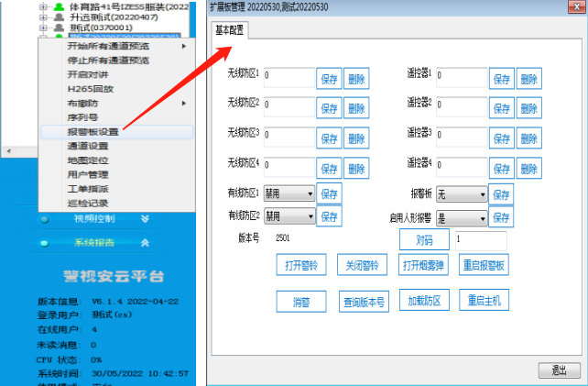
Task: Click the 重启主机 button
Action: click(x=484, y=301)
